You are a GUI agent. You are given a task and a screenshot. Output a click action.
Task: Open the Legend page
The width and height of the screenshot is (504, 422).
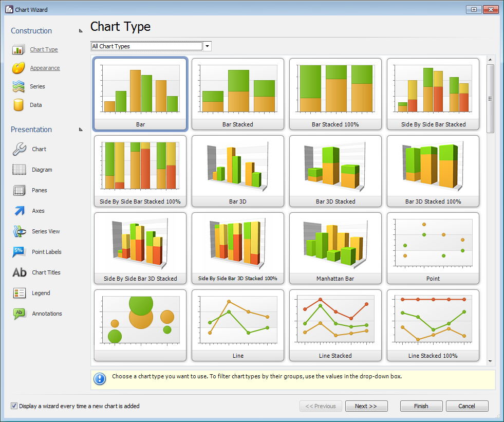coord(41,293)
